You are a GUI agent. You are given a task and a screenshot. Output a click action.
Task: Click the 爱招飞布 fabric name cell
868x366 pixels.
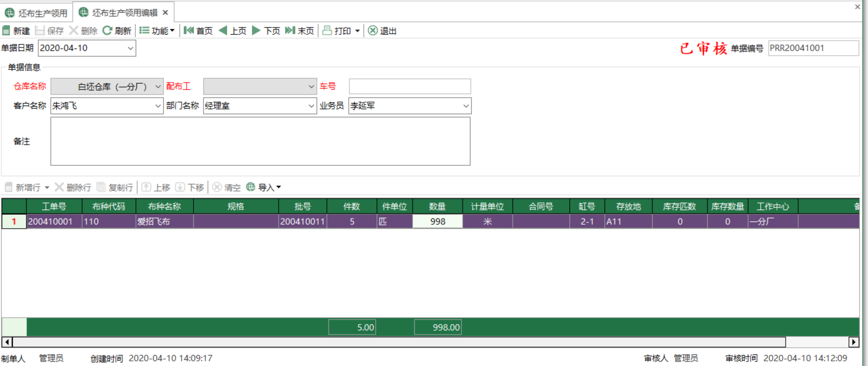pos(165,221)
